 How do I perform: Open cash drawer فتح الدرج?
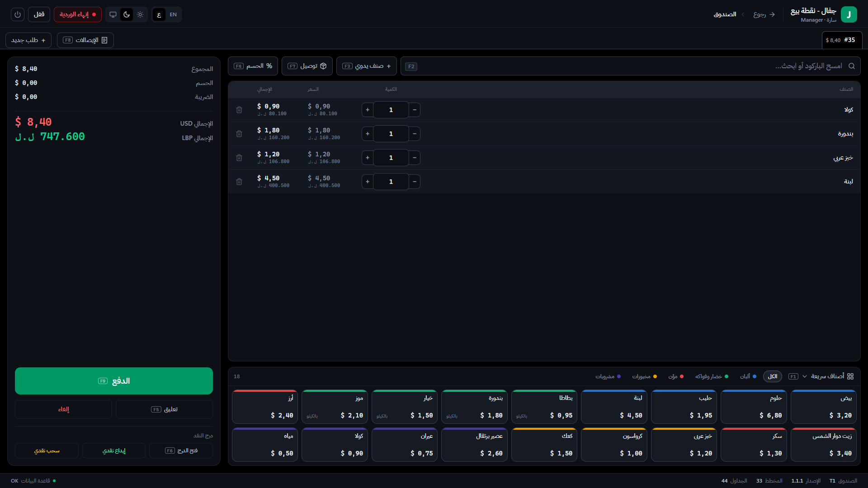pyautogui.click(x=181, y=450)
